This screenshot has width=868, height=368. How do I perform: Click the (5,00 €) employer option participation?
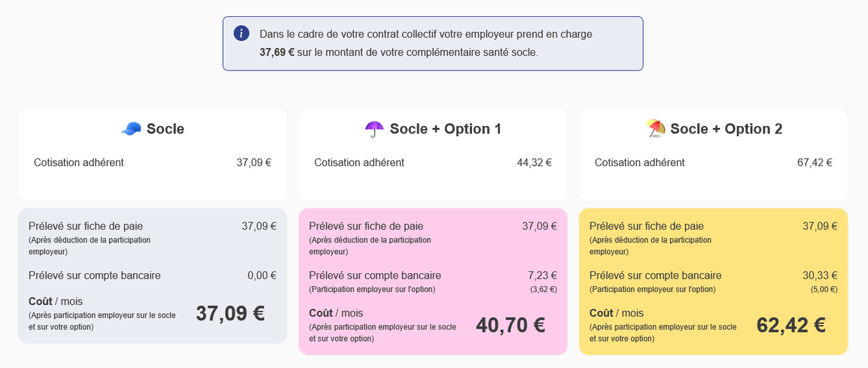[x=824, y=289]
